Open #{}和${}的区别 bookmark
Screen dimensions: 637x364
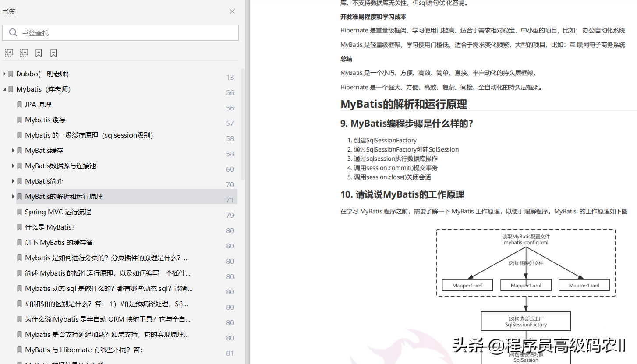(106, 304)
